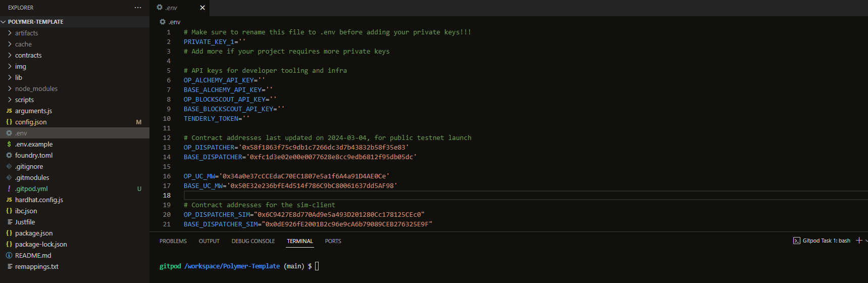Switch to the OUTPUT panel tab
The width and height of the screenshot is (868, 283).
click(x=209, y=241)
